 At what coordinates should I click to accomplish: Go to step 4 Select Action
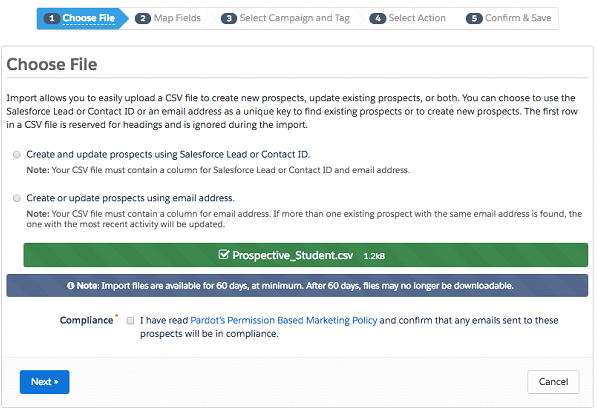pos(408,18)
